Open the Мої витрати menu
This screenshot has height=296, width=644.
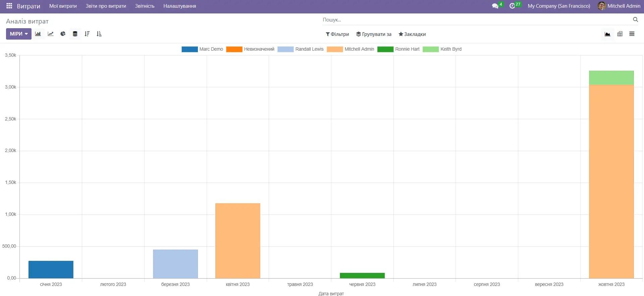click(x=63, y=6)
